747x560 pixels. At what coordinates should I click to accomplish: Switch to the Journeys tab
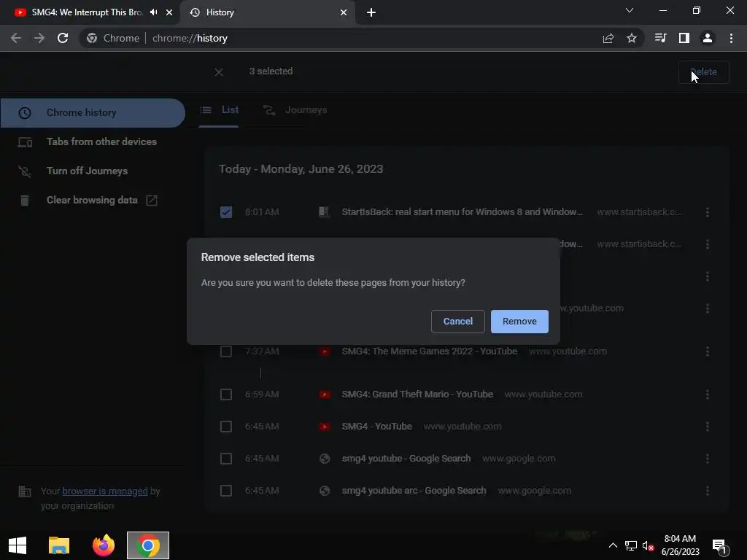click(x=295, y=110)
